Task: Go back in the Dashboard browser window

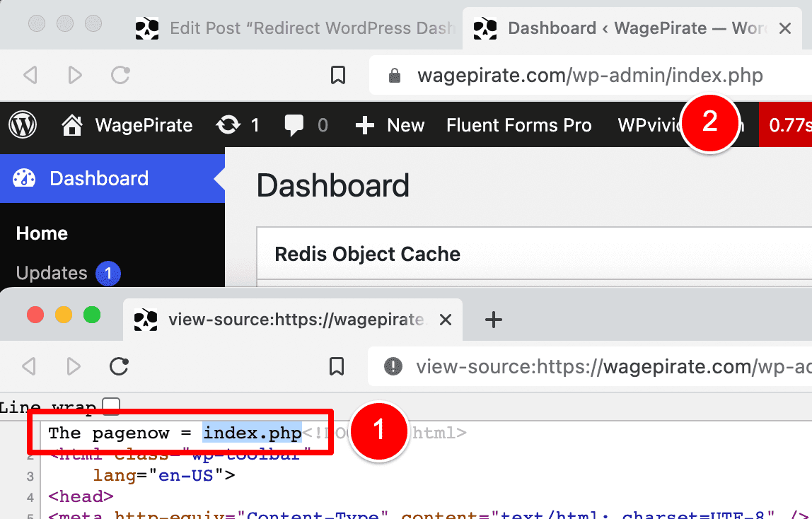Action: coord(30,76)
